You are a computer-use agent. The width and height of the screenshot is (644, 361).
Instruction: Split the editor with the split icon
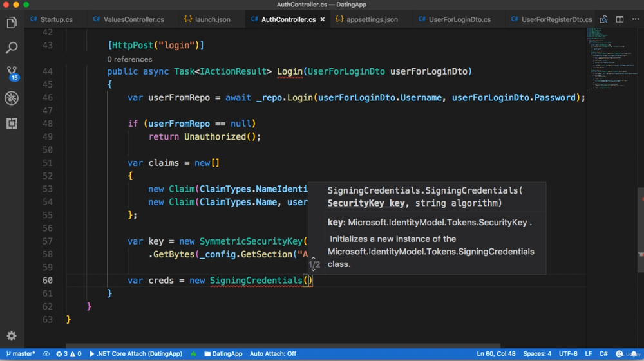tap(620, 19)
